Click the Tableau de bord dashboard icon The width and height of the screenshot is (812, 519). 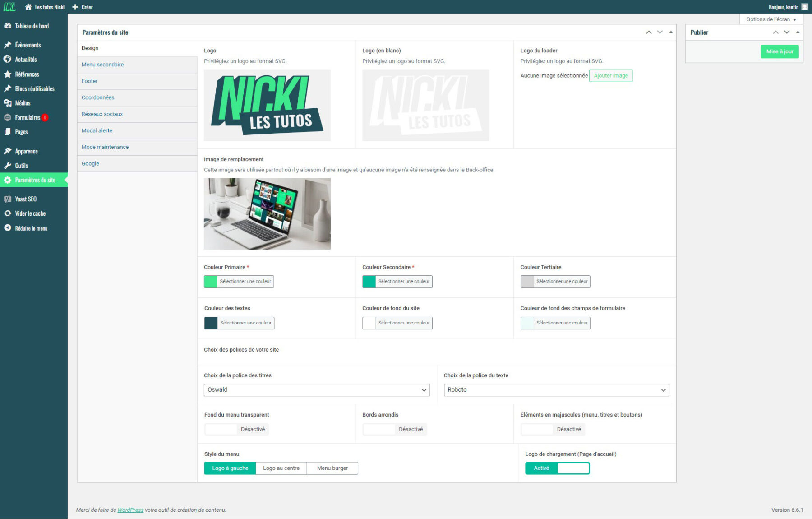pos(8,26)
